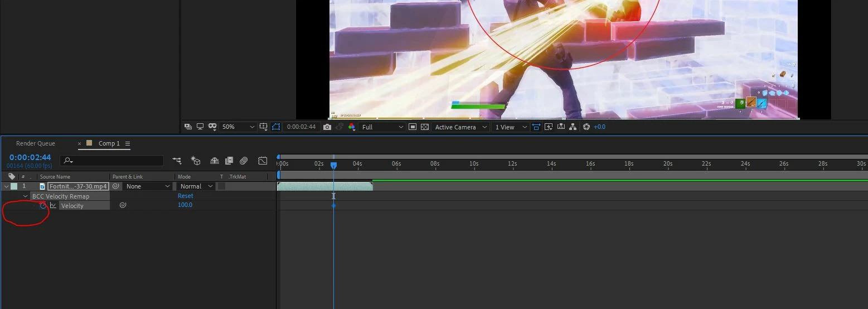Viewport: 868px width, 309px height.
Task: Click the Fast Previews lightning icon
Action: pyautogui.click(x=549, y=127)
